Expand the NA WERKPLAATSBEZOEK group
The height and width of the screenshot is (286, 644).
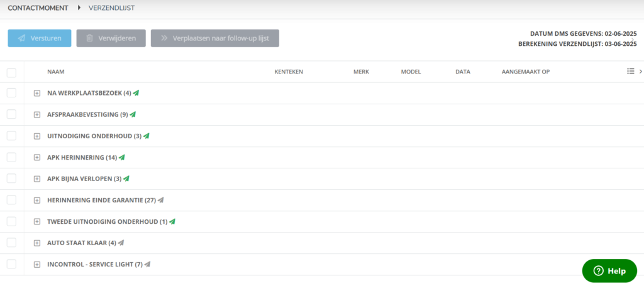pos(37,94)
